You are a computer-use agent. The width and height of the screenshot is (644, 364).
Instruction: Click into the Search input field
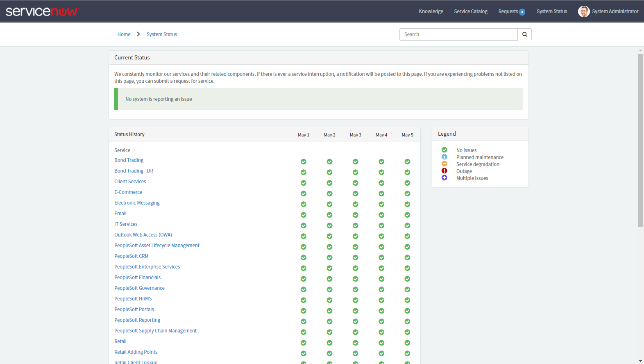pos(458,34)
